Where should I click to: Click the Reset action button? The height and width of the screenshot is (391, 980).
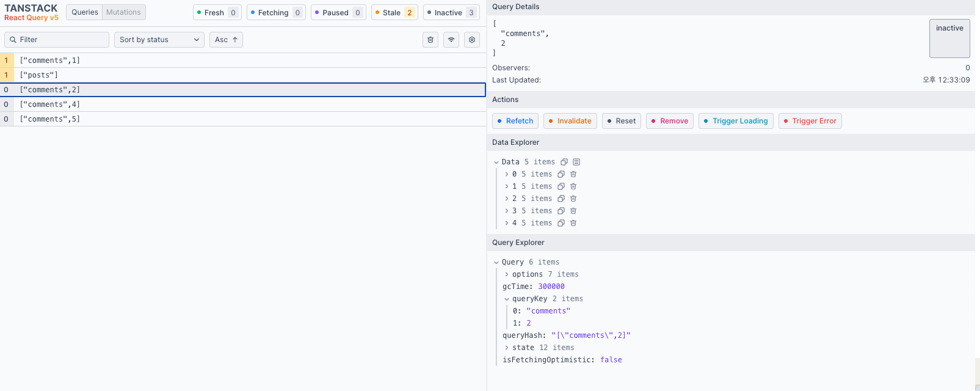[x=622, y=121]
